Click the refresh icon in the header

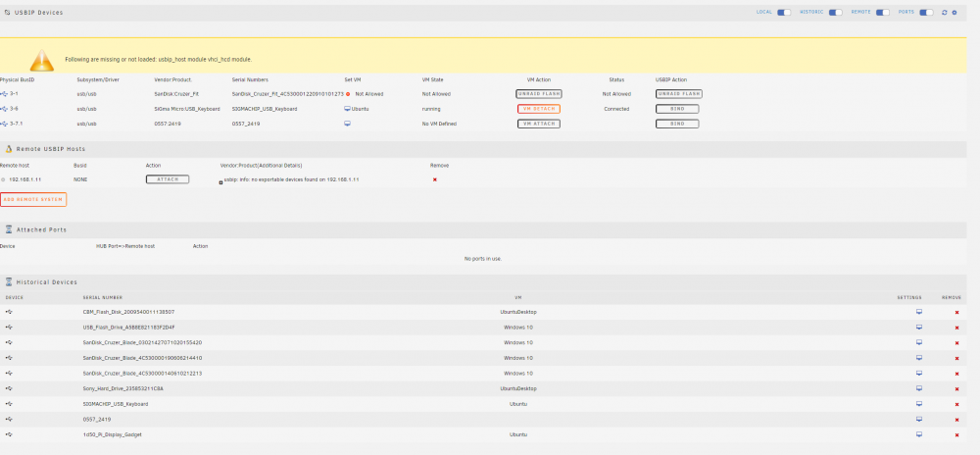point(945,12)
